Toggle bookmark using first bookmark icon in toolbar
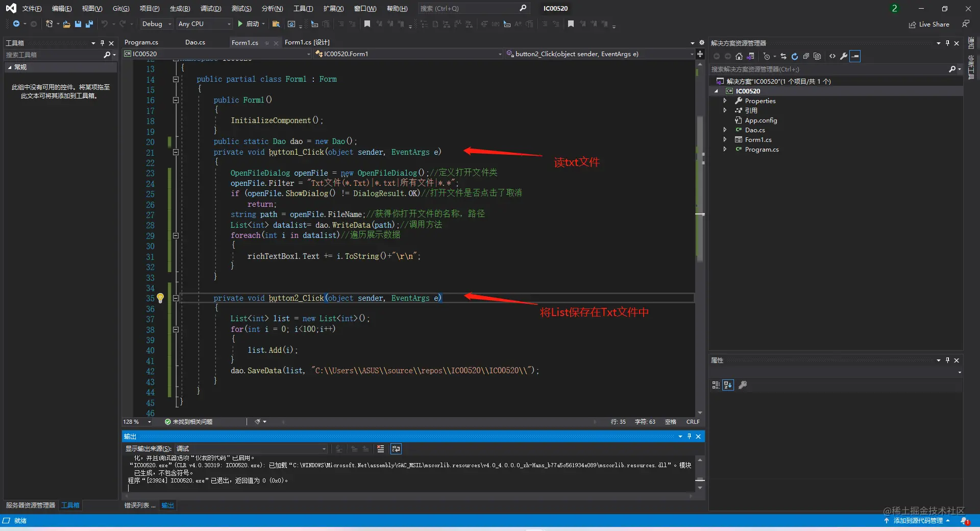Viewport: 980px width, 531px height. pos(367,24)
